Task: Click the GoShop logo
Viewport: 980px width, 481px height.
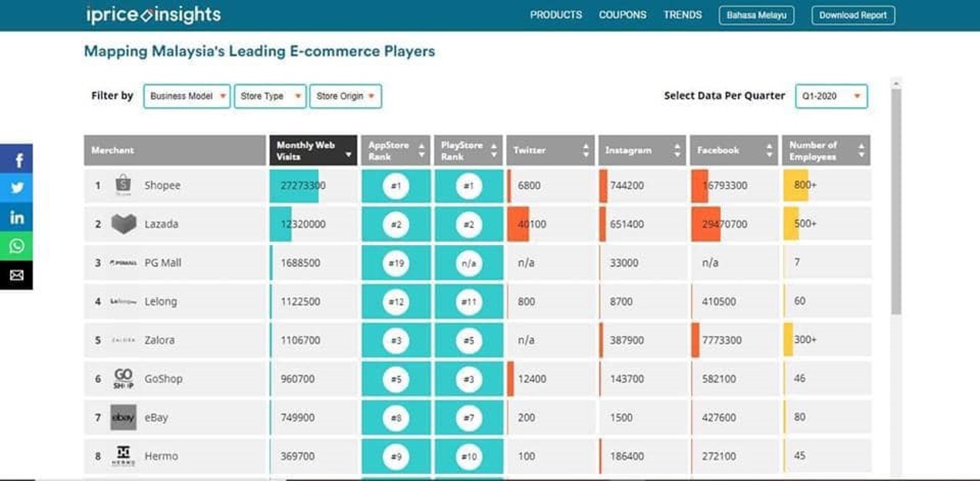Action: pyautogui.click(x=123, y=378)
